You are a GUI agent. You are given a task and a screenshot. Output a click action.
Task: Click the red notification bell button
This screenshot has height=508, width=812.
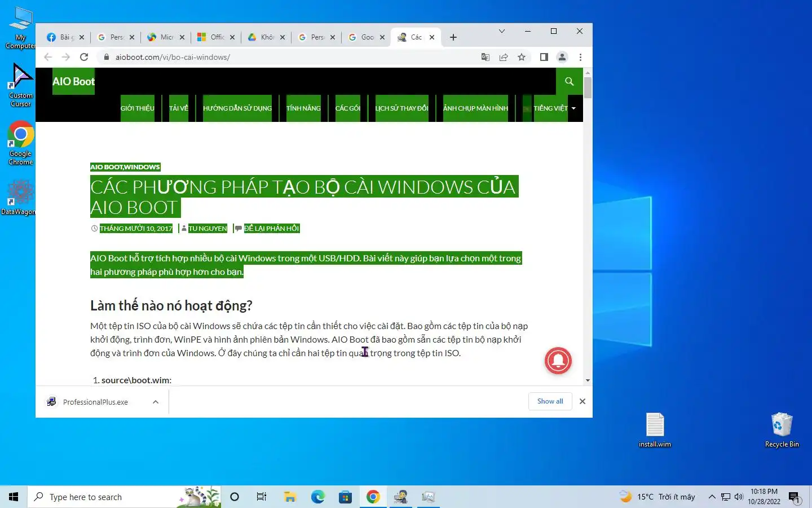click(x=558, y=361)
